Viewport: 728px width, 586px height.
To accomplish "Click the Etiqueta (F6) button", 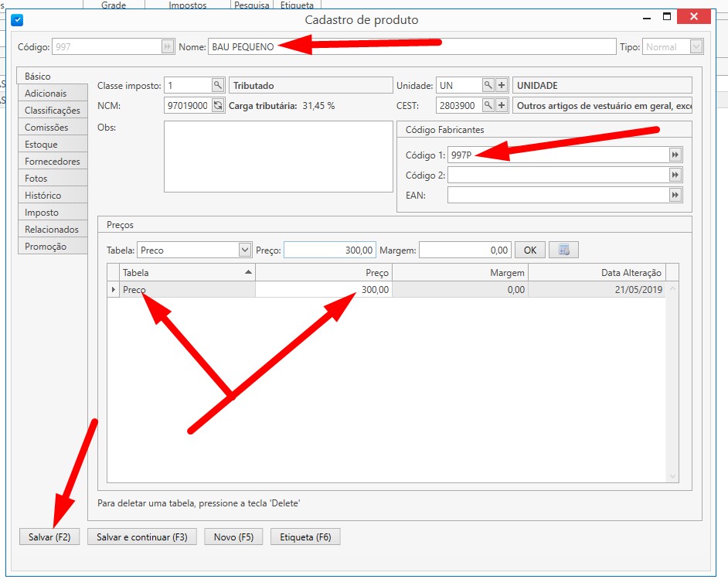I will point(305,537).
